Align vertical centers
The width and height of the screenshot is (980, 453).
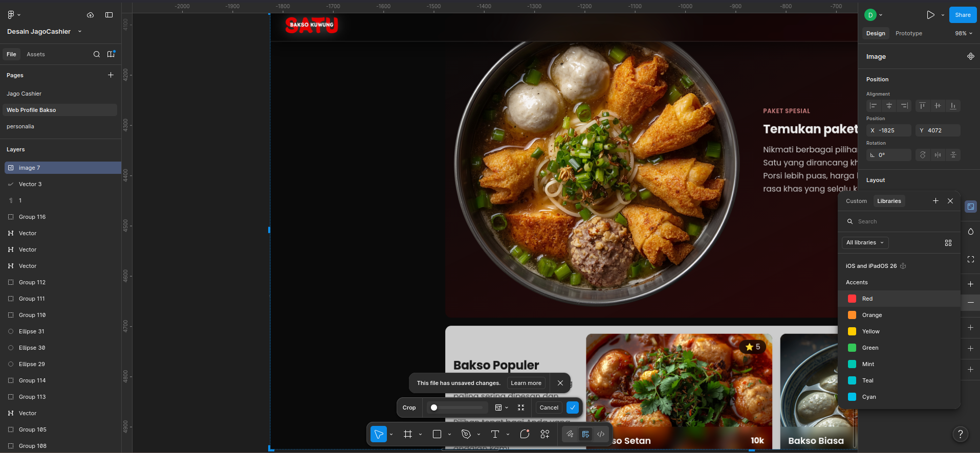coord(938,106)
